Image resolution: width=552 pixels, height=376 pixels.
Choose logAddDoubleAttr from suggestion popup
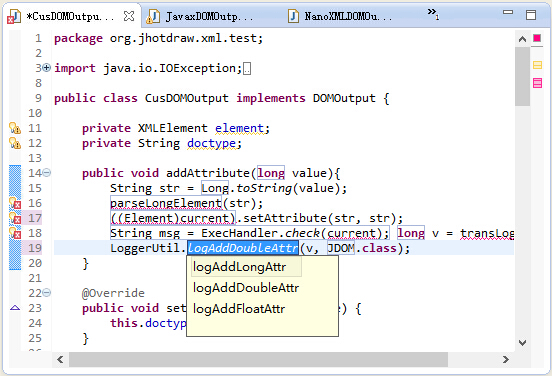click(246, 288)
